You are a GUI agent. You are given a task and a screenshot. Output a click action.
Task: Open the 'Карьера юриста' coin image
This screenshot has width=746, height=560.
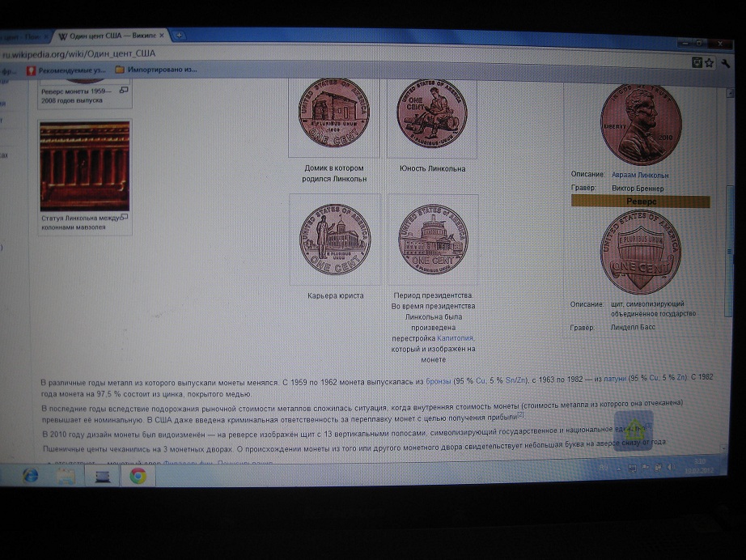click(335, 240)
